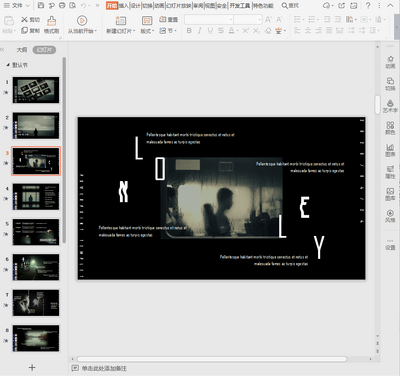Viewport: 400px width, 376px height.
Task: Click the Copy (复制) button
Action: 30,31
